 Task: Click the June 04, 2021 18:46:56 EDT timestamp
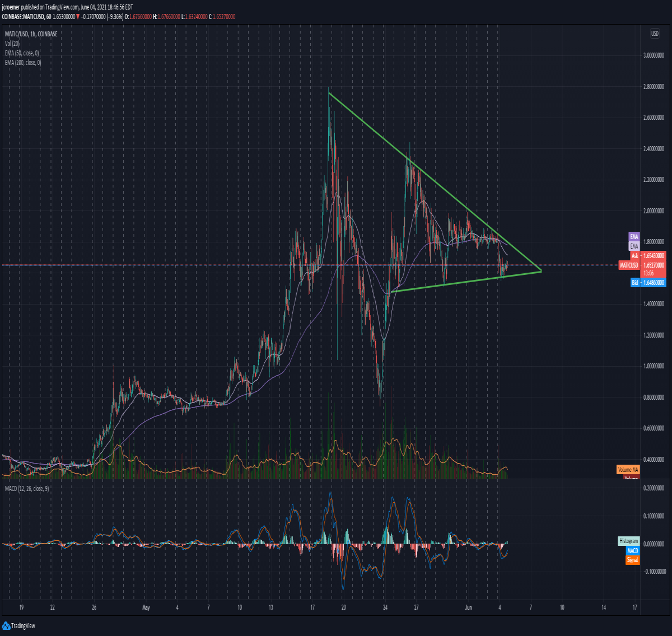[106, 7]
